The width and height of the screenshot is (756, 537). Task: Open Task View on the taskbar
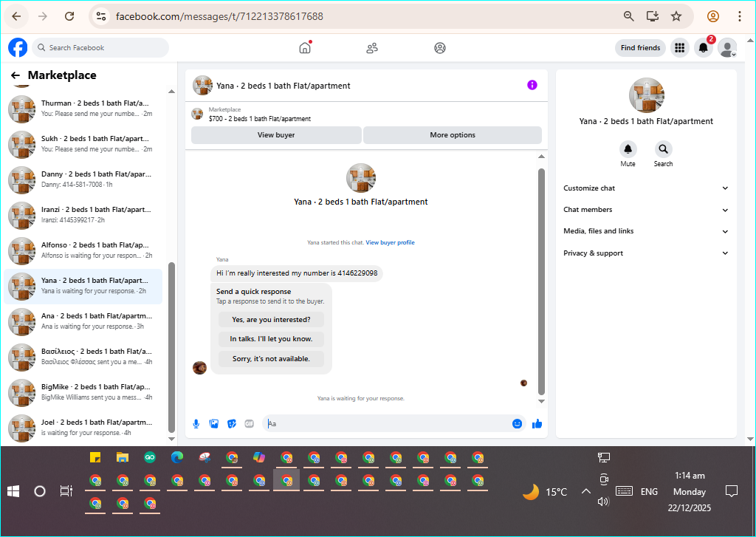click(x=66, y=492)
